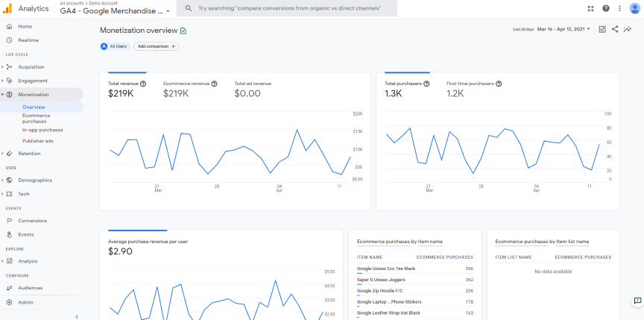Open the date range Mar 16 - Apr 12 dropdown
Screen dimensions: 644x320
563,29
